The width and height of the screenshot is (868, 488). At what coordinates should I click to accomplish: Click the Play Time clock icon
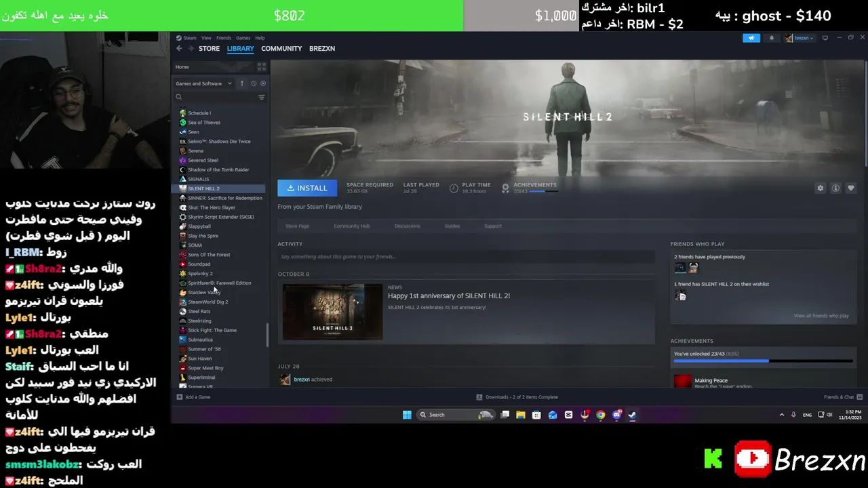coord(454,188)
